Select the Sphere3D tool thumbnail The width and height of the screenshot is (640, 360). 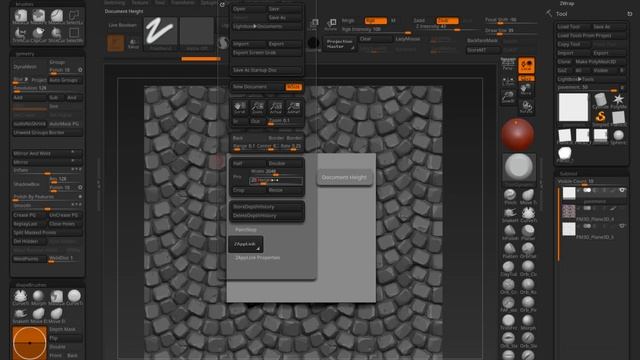618,136
